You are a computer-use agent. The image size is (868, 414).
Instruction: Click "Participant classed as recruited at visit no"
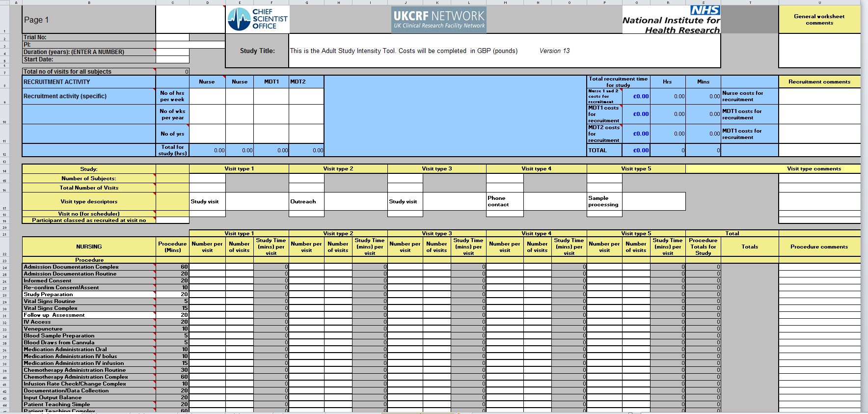click(x=89, y=220)
